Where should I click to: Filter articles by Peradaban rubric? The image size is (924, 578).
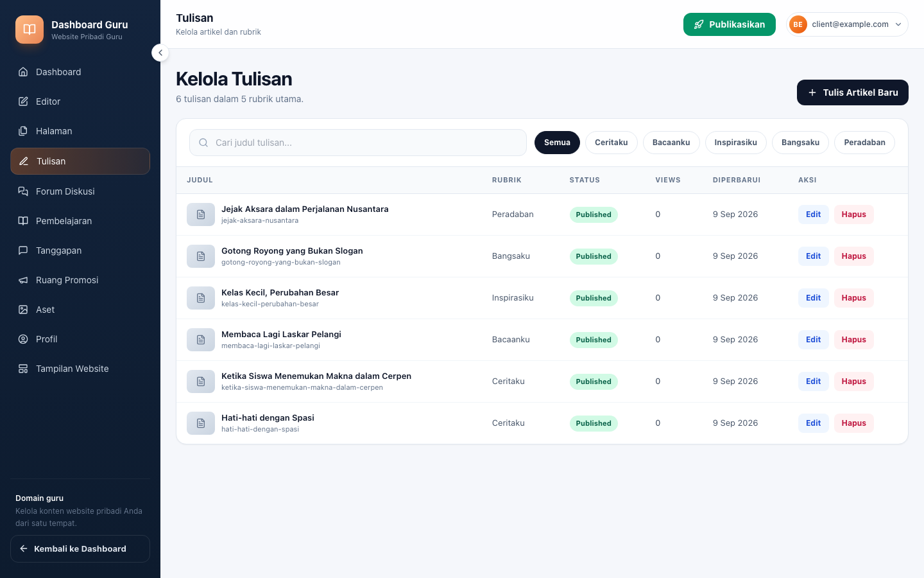pos(864,143)
